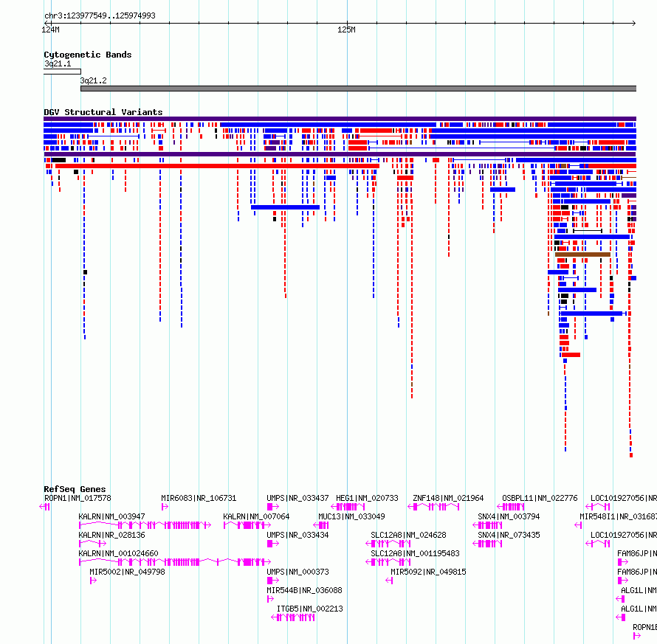Click the SNX4|NR_073435 transcript label

pos(509,535)
